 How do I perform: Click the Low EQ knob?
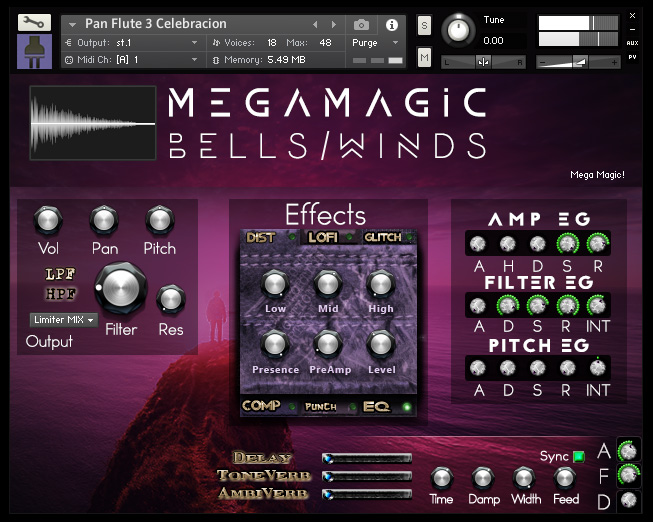point(275,284)
